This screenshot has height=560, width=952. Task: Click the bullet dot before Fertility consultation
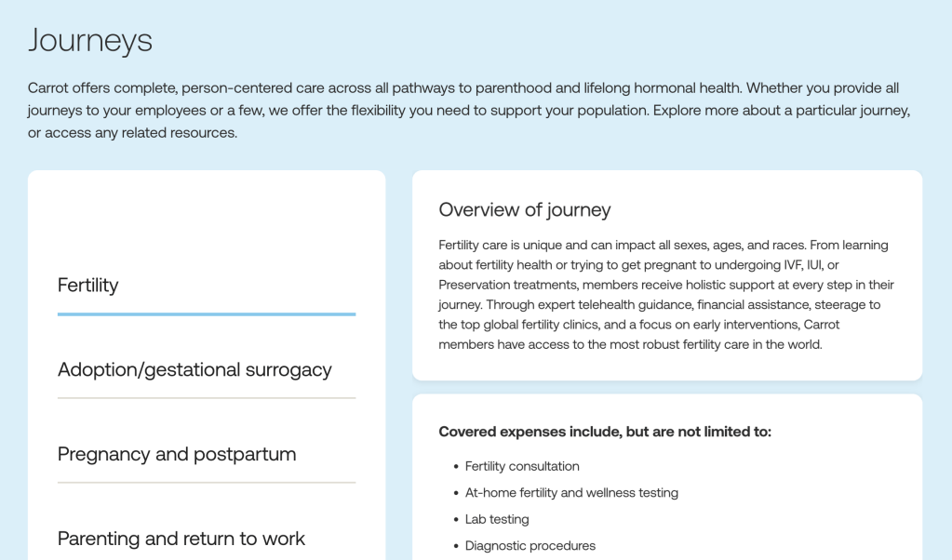point(456,467)
